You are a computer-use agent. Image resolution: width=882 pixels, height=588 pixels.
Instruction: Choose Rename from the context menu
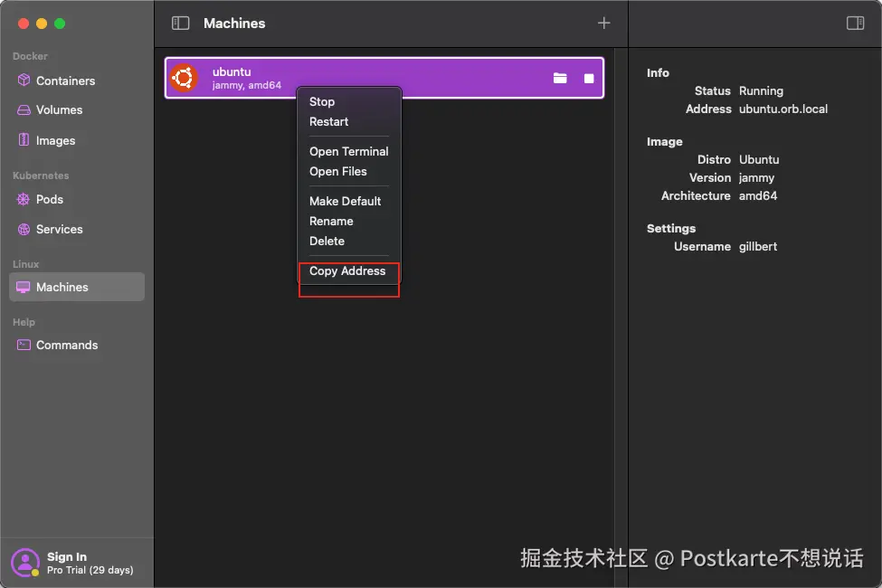click(x=331, y=221)
